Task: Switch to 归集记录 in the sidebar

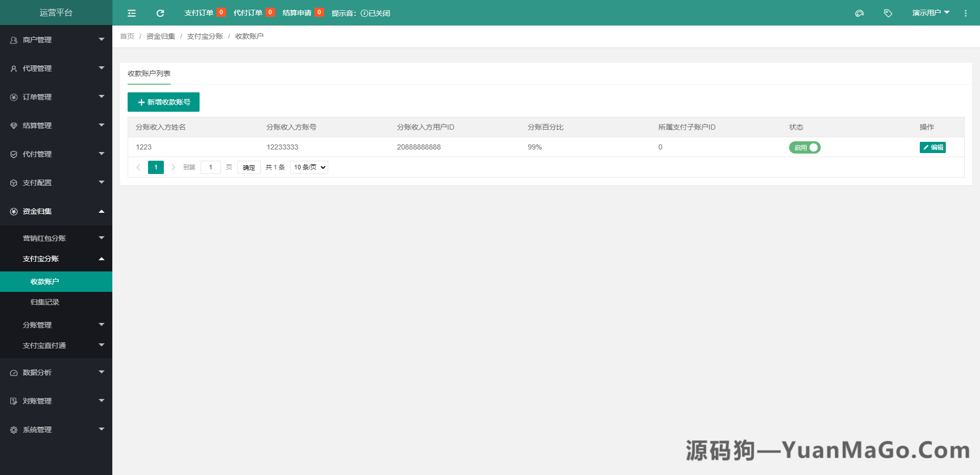Action: (44, 302)
